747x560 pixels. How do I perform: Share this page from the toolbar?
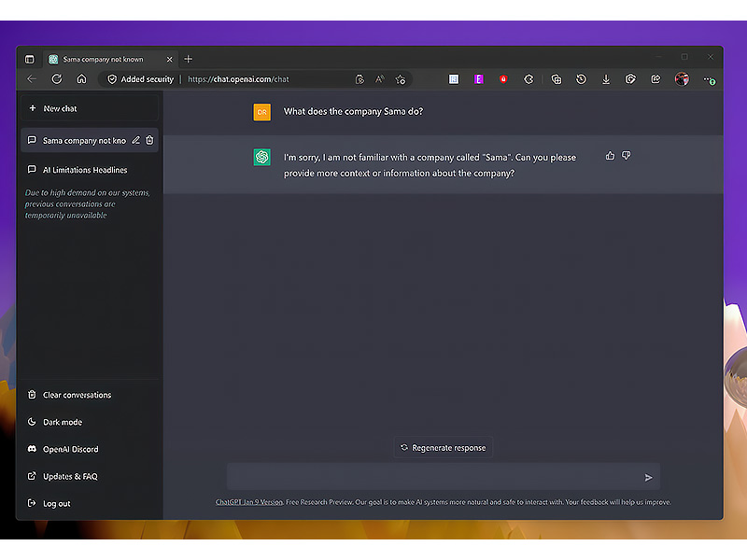point(656,79)
